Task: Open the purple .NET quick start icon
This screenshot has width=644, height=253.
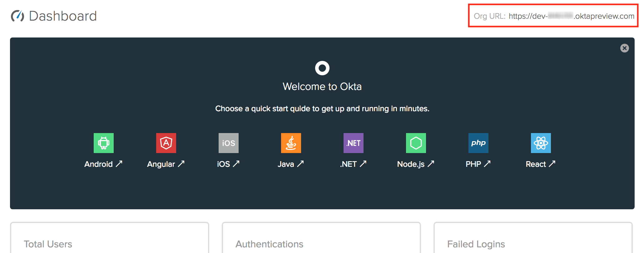Action: [x=353, y=143]
